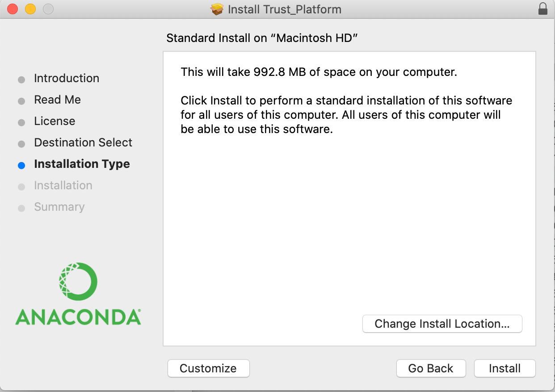Select the Read Me step

coord(57,100)
